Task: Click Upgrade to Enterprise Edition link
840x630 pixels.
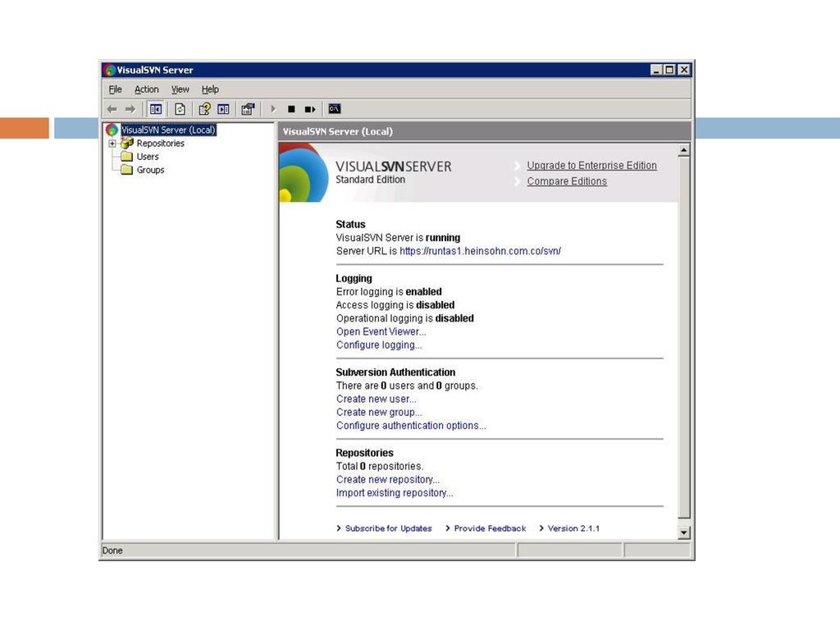Action: (591, 166)
